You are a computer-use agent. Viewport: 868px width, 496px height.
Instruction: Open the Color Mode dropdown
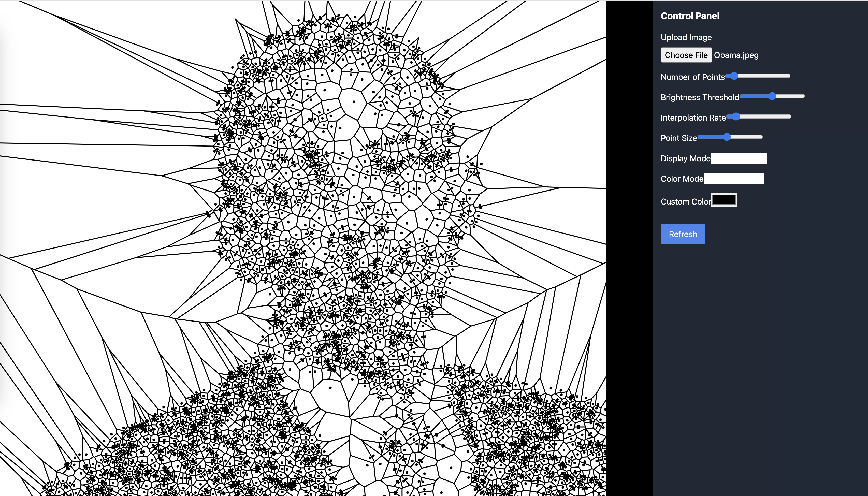click(734, 179)
